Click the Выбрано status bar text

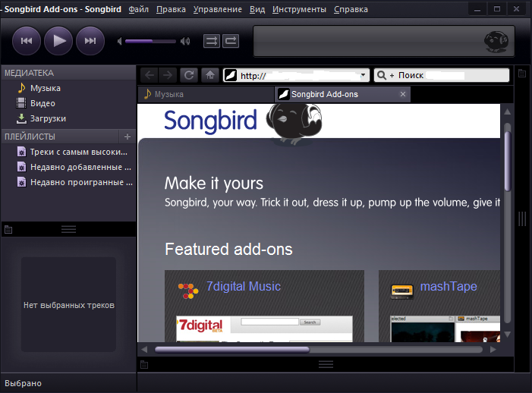point(23,383)
